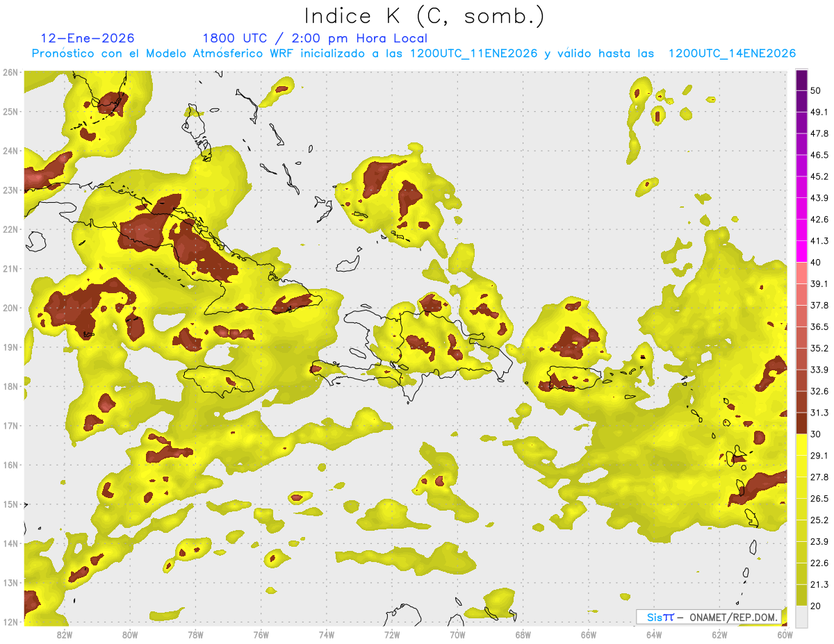Click the 23N latitude label

pos(10,190)
